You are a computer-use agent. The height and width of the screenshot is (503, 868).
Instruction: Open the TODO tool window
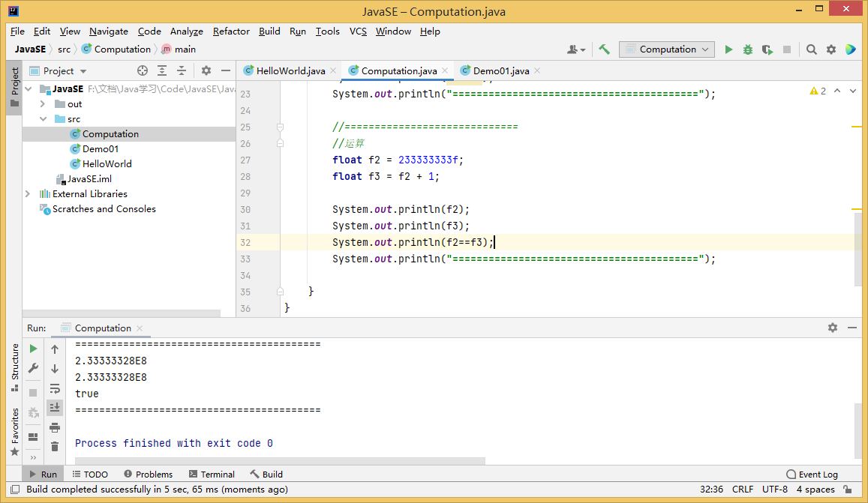[x=90, y=475]
